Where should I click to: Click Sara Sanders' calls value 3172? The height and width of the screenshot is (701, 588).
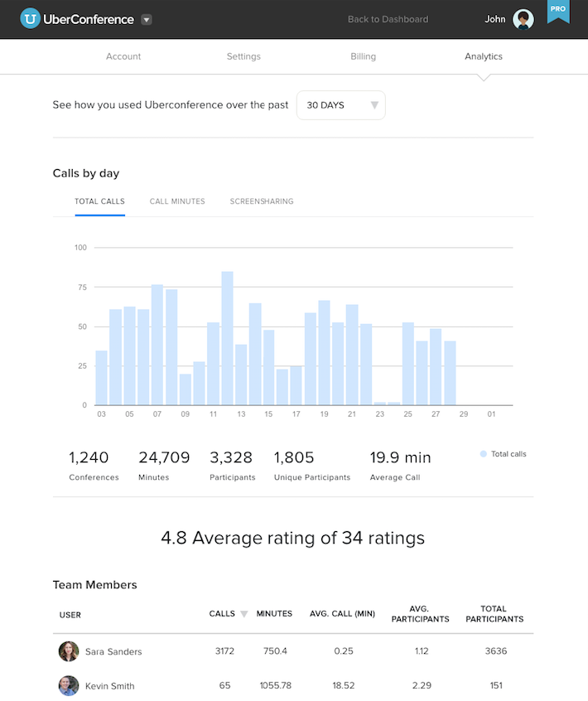pos(224,651)
